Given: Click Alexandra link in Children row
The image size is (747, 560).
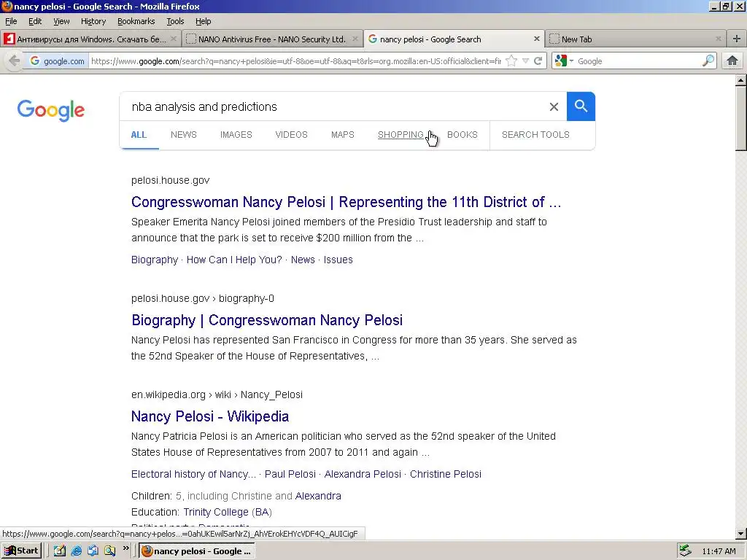Looking at the screenshot, I should [318, 496].
